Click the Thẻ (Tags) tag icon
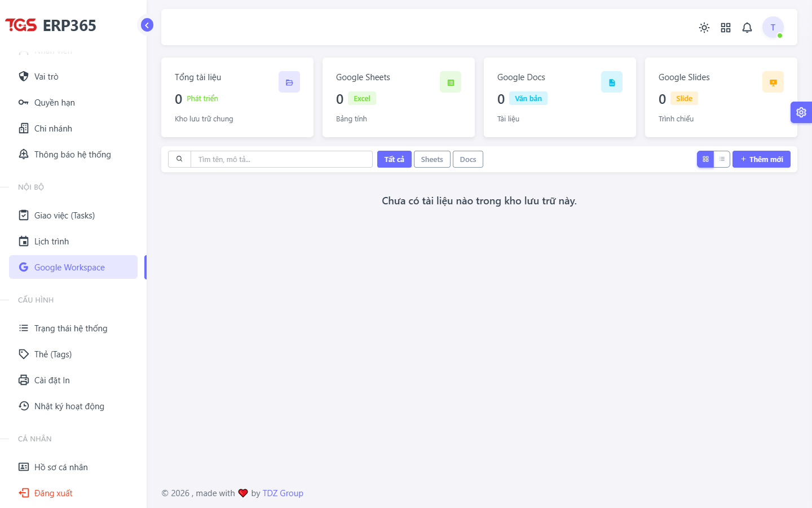Viewport: 812px width, 508px height. coord(24,354)
